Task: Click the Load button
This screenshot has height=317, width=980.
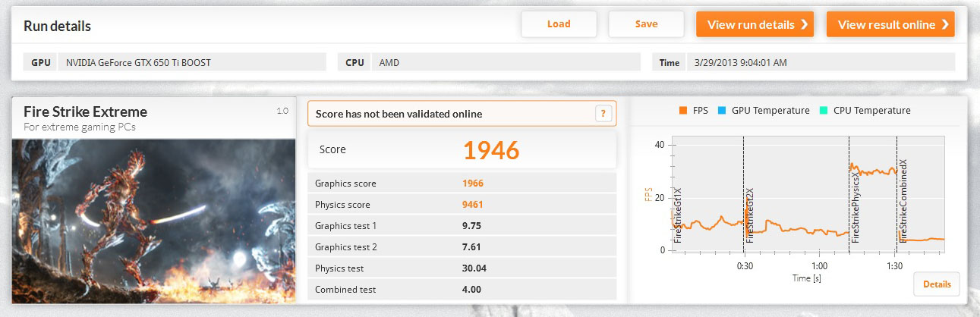Action: [559, 24]
